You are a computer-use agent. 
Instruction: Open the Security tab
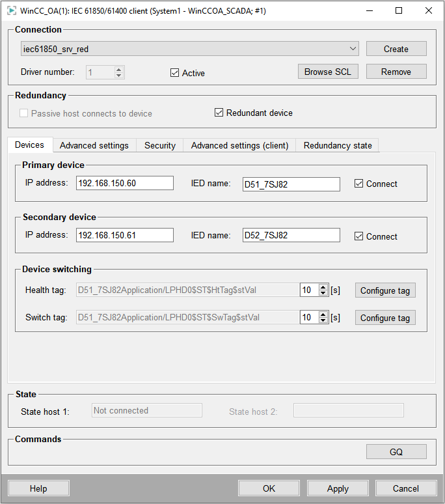[160, 145]
